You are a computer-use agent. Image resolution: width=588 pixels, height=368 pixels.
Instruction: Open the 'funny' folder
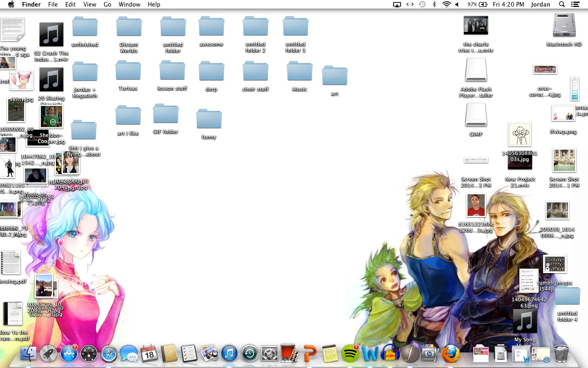coord(209,119)
